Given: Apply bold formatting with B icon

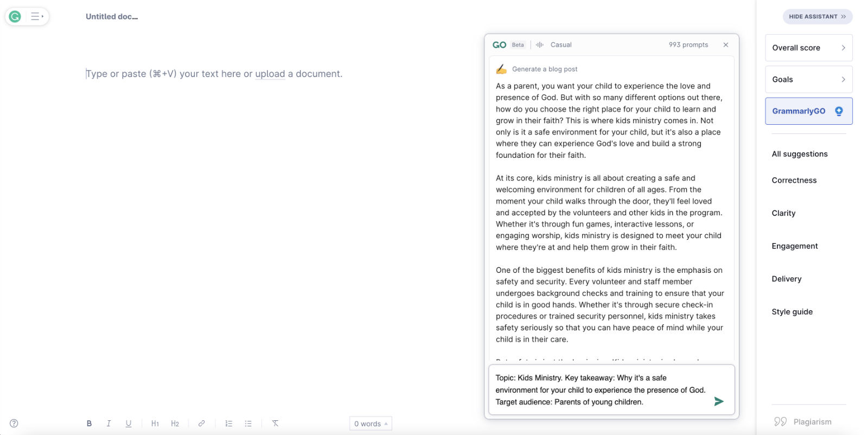Looking at the screenshot, I should [89, 424].
